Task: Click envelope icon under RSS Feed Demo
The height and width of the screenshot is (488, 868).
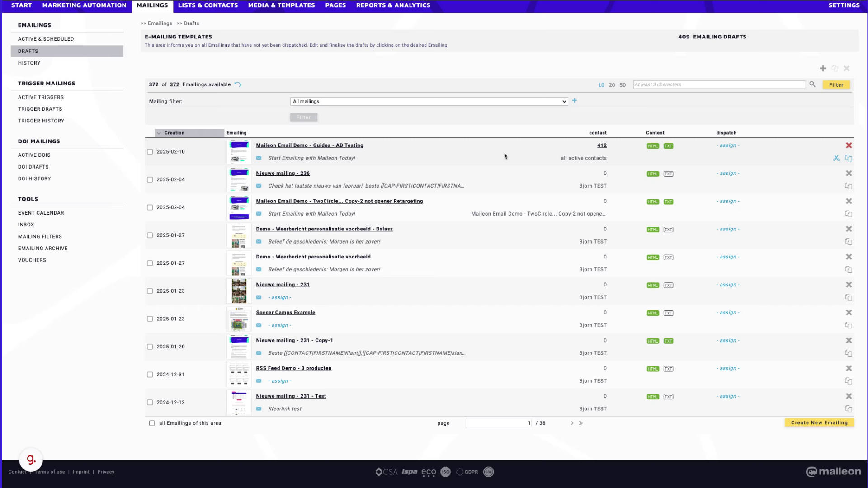Action: click(x=259, y=381)
